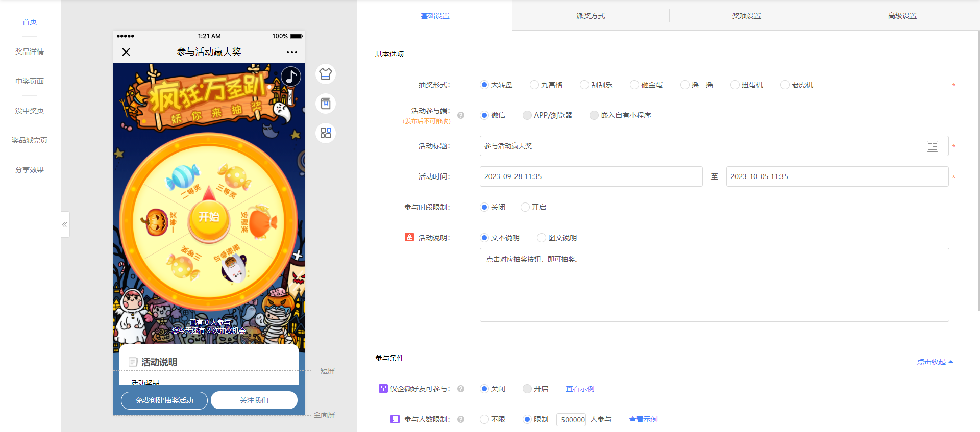
Task: Open 奖品详情 in left sidebar
Action: [x=30, y=52]
